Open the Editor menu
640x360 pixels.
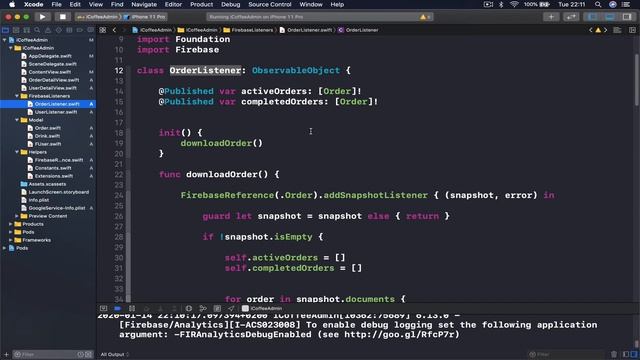(173, 4)
